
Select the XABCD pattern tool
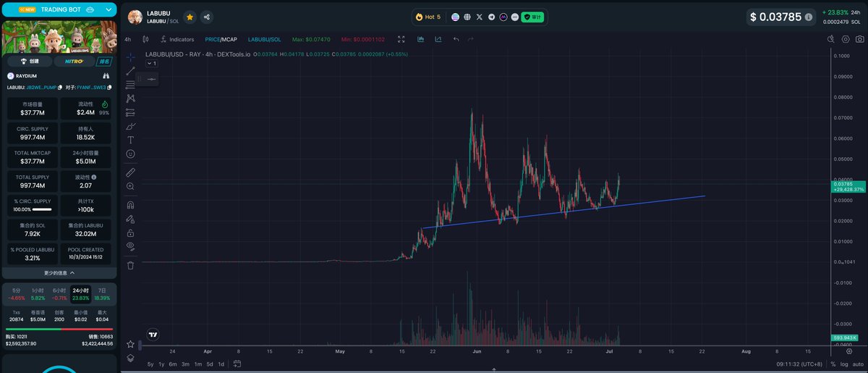(130, 99)
